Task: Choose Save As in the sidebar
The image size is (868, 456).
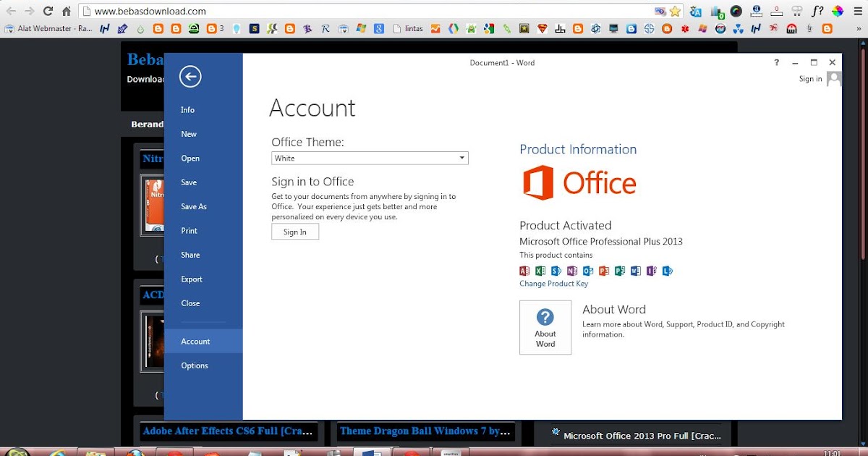Action: 203,206
